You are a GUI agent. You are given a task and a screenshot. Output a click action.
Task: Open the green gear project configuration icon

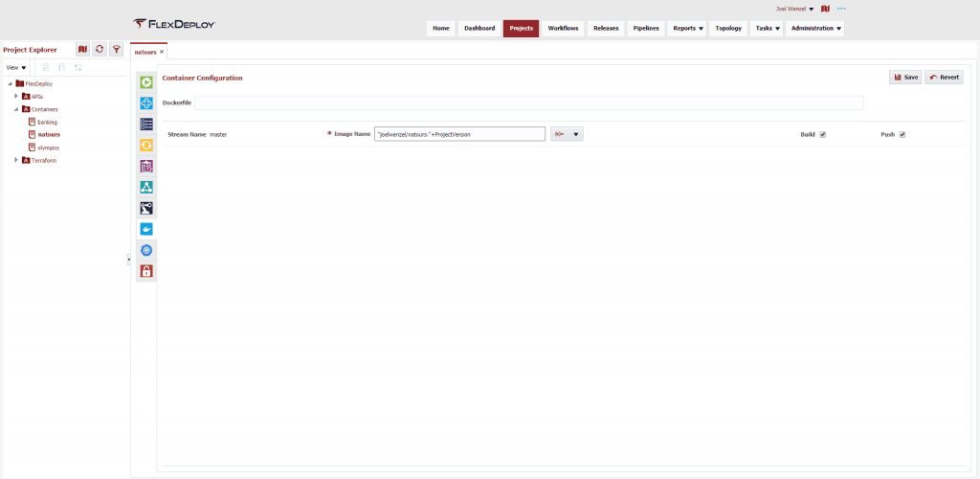(x=146, y=82)
